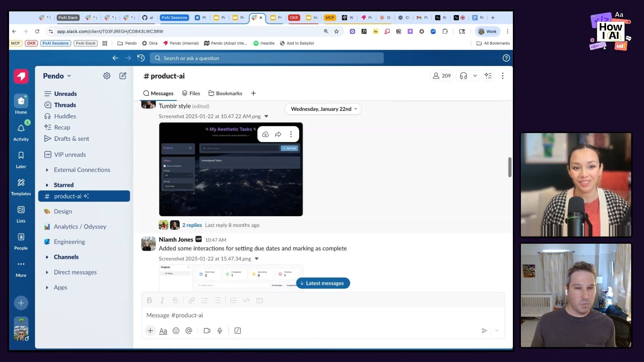The image size is (644, 362).
Task: Compose a new message with pencil icon
Action: coord(123,76)
